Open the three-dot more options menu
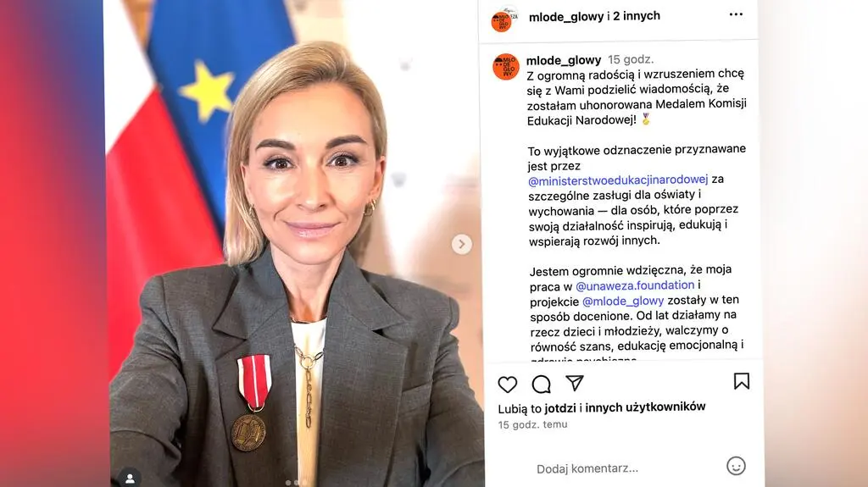Image resolution: width=868 pixels, height=487 pixels. (x=736, y=14)
